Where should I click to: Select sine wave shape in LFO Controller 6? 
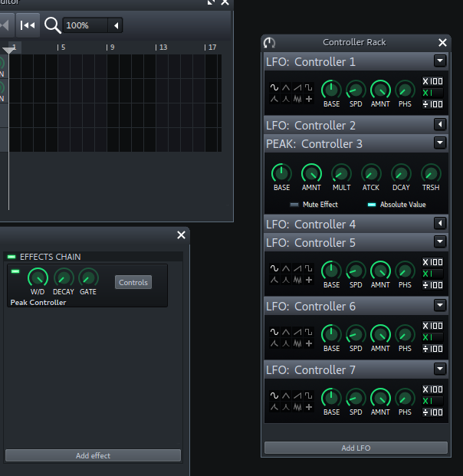(x=274, y=332)
